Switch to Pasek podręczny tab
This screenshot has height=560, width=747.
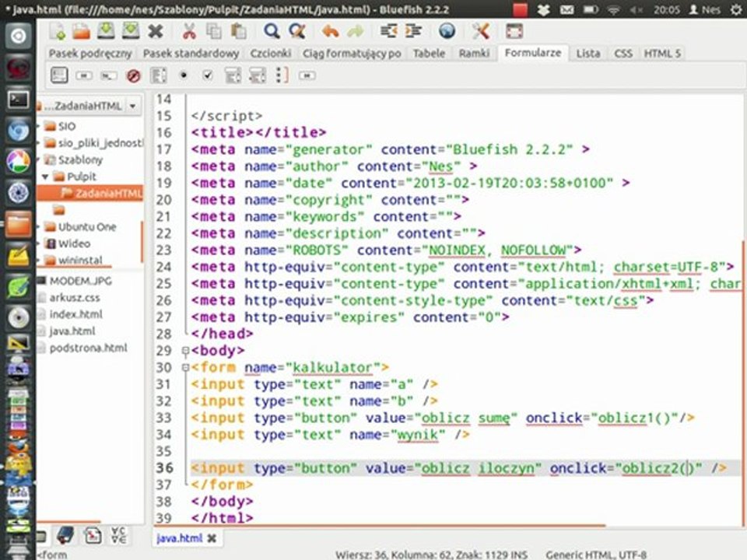tap(90, 54)
